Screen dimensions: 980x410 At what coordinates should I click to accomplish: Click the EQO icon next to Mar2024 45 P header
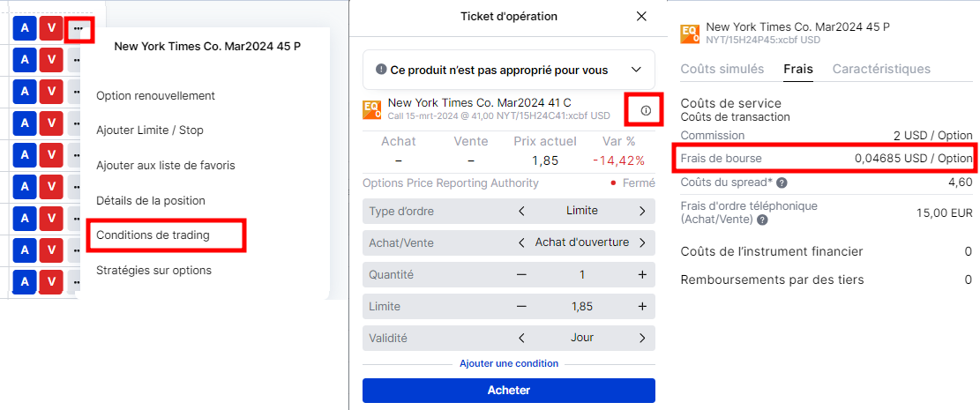(x=690, y=34)
